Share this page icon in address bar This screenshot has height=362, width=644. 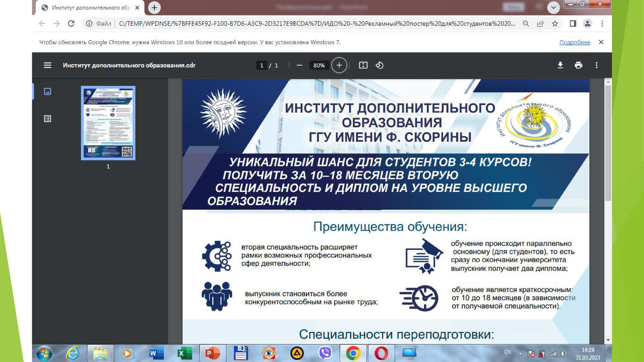540,23
